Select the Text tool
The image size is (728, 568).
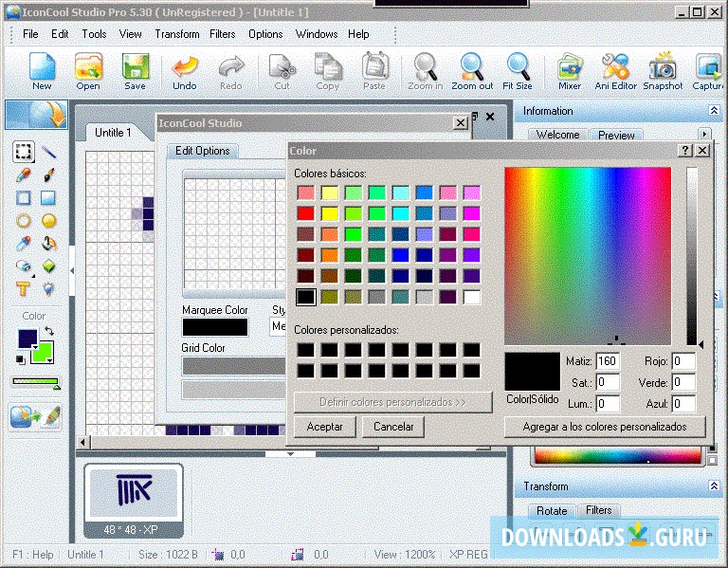(23, 289)
